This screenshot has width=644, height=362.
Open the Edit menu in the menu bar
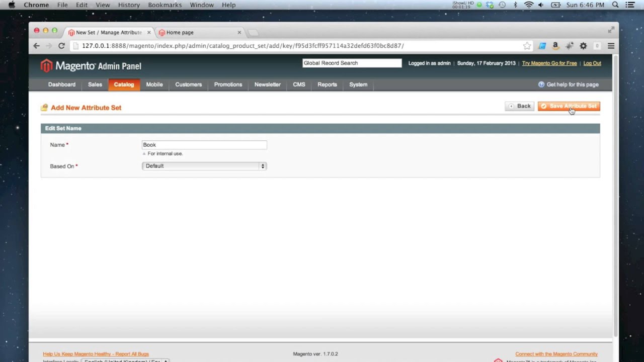click(x=82, y=5)
